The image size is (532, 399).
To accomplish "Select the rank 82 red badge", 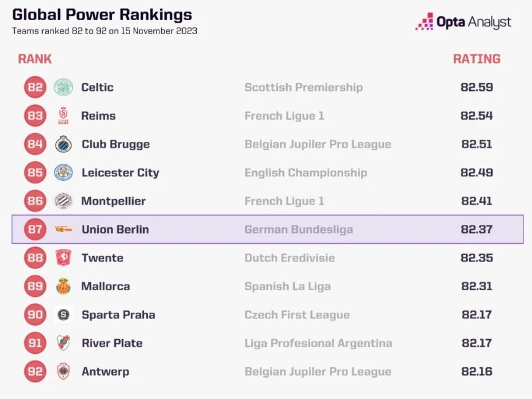I will (35, 87).
